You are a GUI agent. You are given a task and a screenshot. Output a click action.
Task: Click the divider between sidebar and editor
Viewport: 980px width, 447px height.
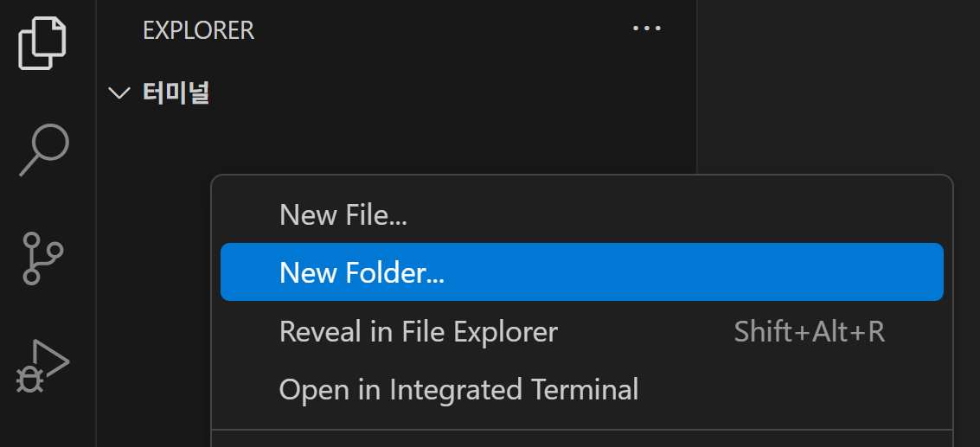coord(697,86)
